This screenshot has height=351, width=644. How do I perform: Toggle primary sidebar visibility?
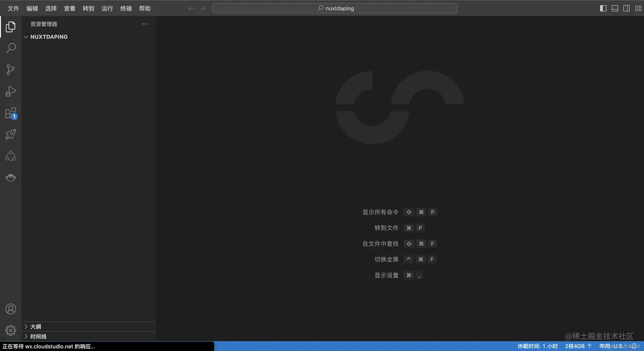pos(603,8)
